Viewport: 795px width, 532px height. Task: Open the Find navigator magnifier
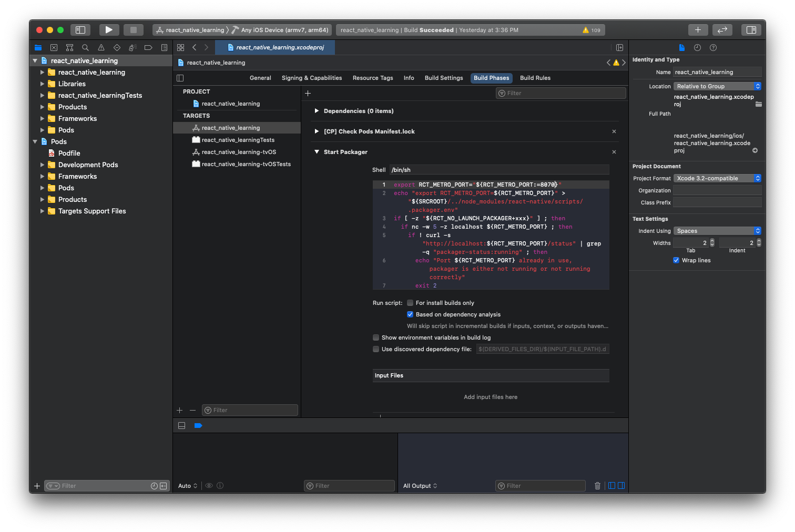[85, 47]
